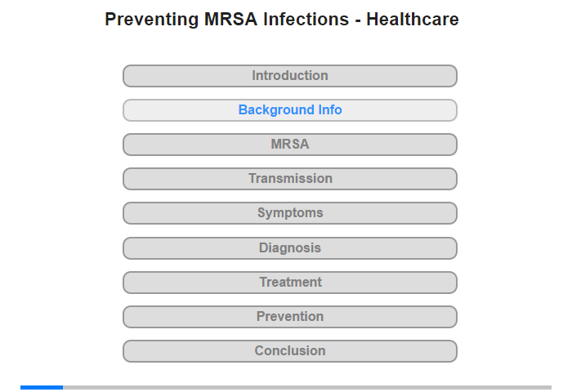Click the MRSA topic bar
The width and height of the screenshot is (572, 392).
coord(289,145)
